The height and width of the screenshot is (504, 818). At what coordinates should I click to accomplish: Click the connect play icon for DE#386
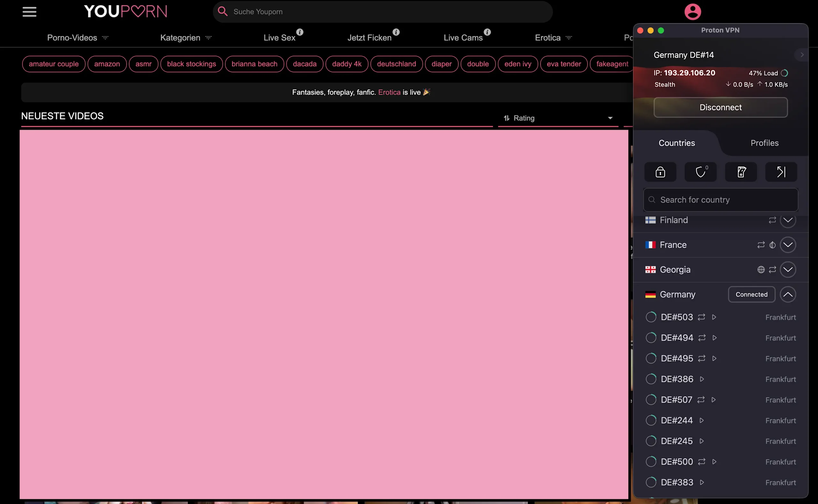702,379
